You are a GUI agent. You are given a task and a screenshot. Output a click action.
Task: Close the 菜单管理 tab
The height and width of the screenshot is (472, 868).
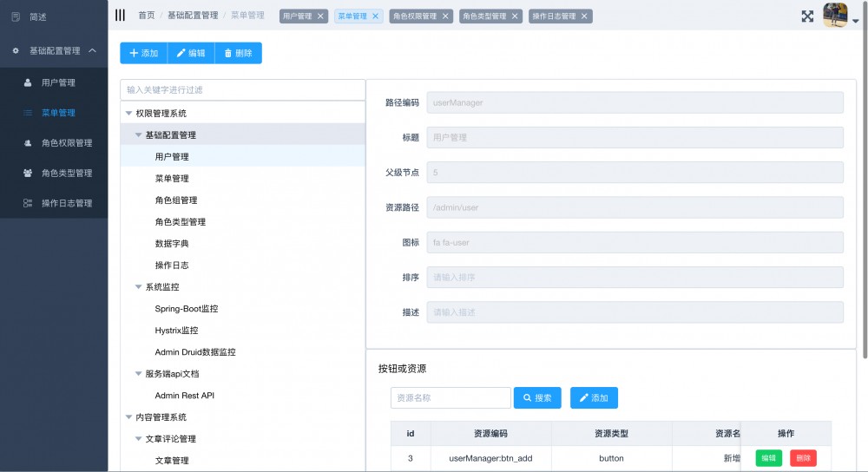(375, 16)
